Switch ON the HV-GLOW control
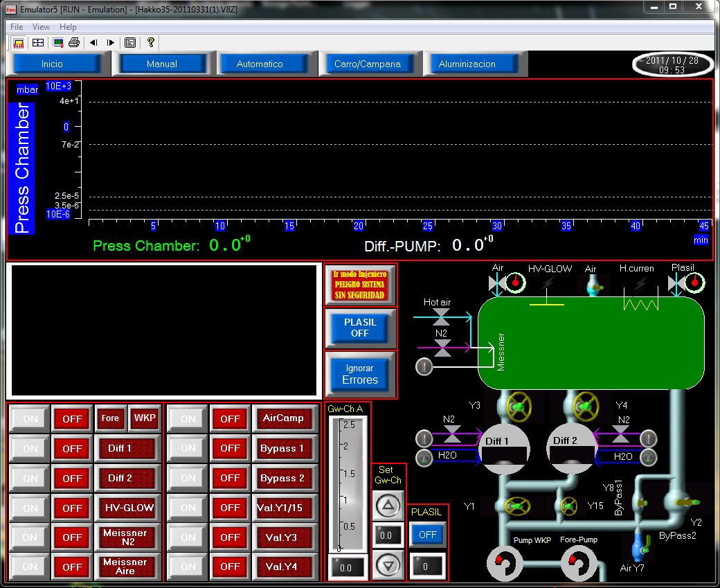The image size is (720, 588). point(30,508)
